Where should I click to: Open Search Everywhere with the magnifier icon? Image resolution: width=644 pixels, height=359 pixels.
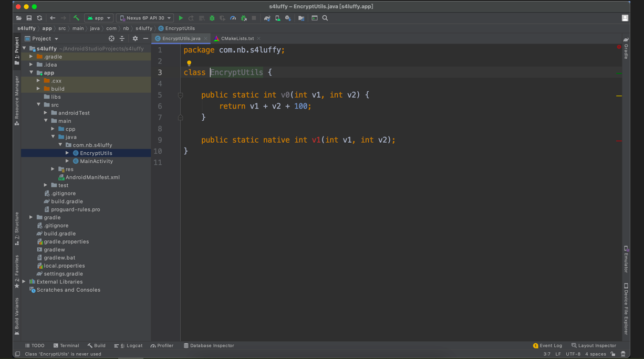325,18
